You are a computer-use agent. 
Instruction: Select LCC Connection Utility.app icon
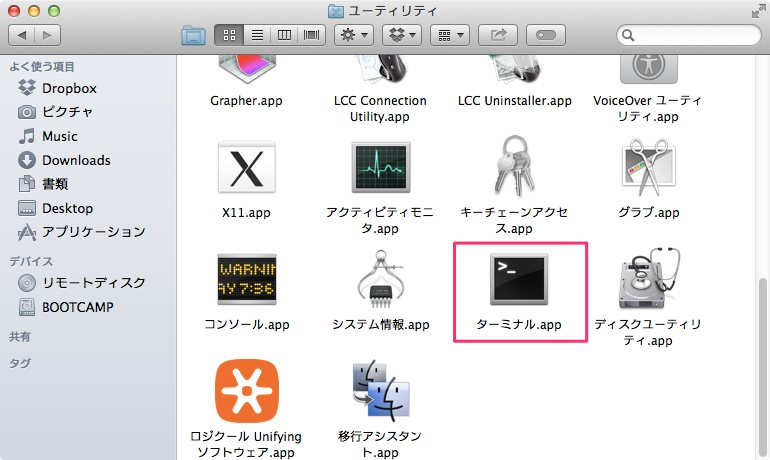pos(380,70)
